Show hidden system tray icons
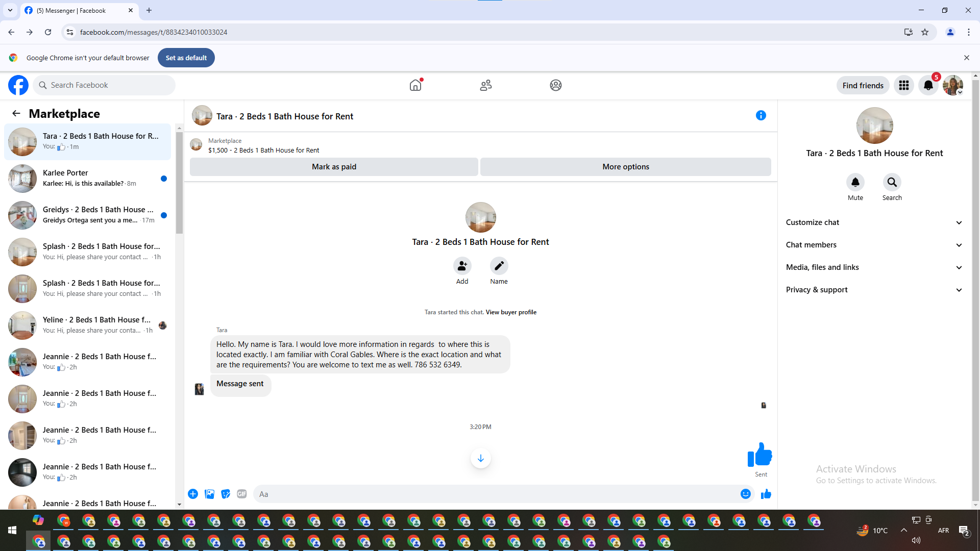Viewport: 980px width, 551px height. click(904, 531)
